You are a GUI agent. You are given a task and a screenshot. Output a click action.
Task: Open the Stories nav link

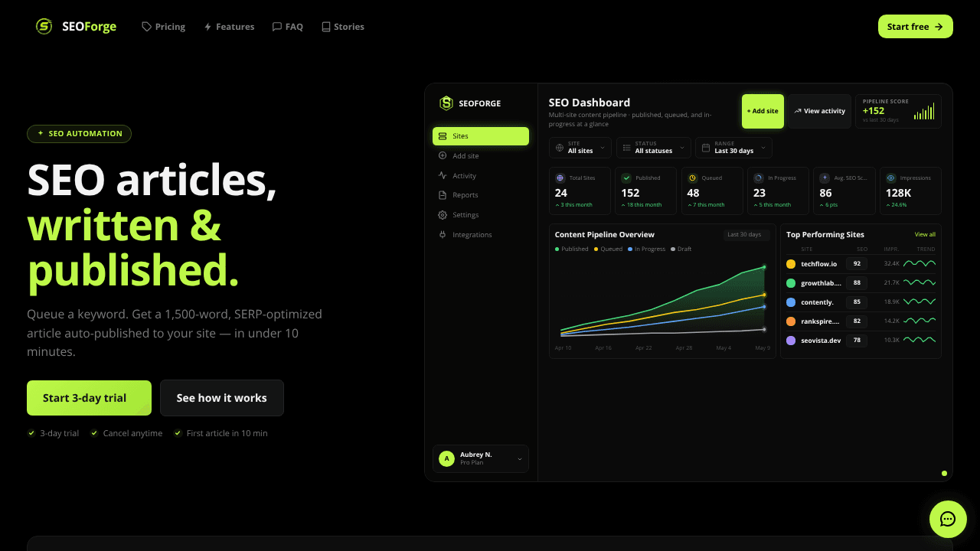point(342,27)
